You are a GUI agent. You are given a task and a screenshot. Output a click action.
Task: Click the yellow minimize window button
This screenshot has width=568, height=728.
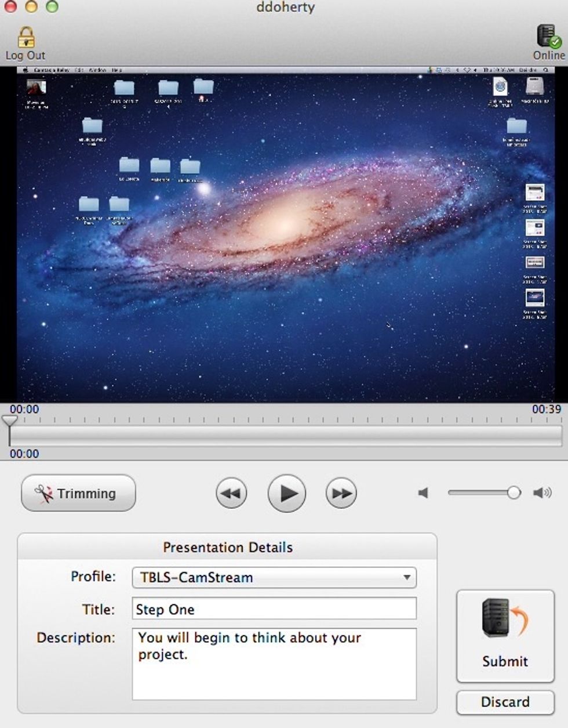click(x=31, y=7)
